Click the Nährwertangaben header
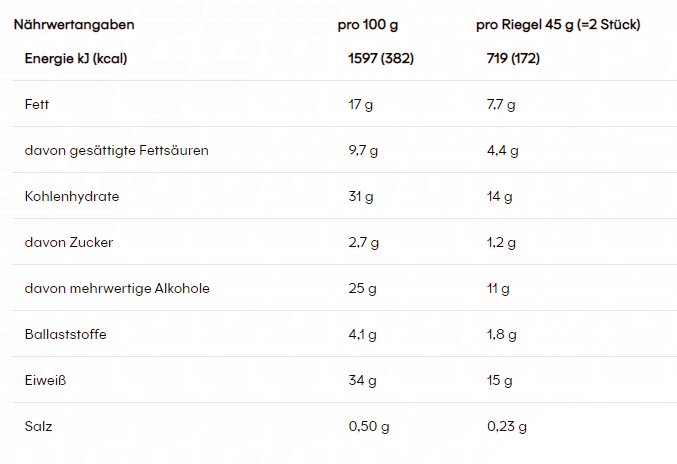Screen dimensions: 677x464 (74, 25)
